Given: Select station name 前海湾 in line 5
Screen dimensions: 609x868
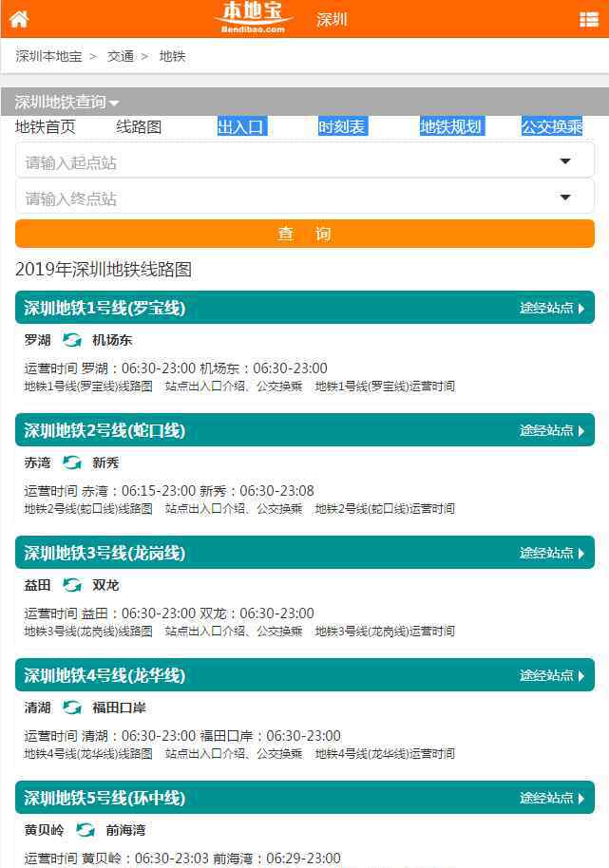Looking at the screenshot, I should 125,830.
